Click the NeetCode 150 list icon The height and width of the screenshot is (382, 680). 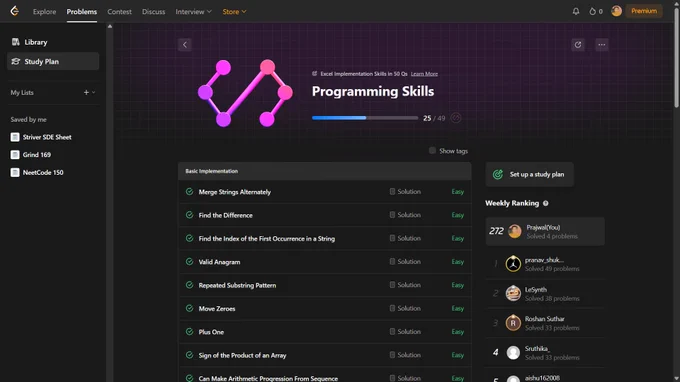pos(15,173)
